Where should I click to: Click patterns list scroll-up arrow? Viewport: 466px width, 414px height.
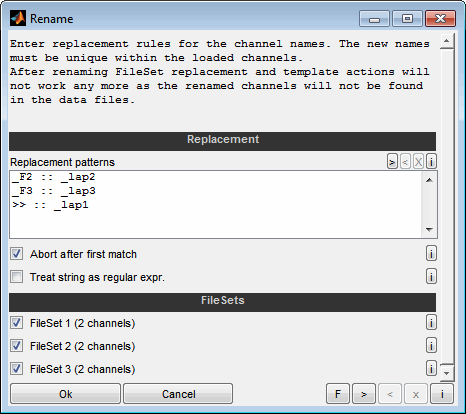coord(429,180)
